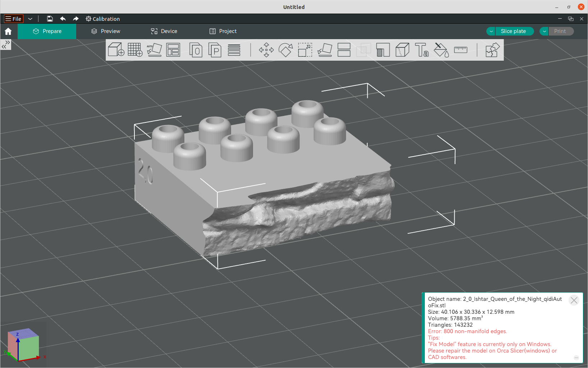Open the Support painting tool
The image size is (588, 368).
pos(383,50)
